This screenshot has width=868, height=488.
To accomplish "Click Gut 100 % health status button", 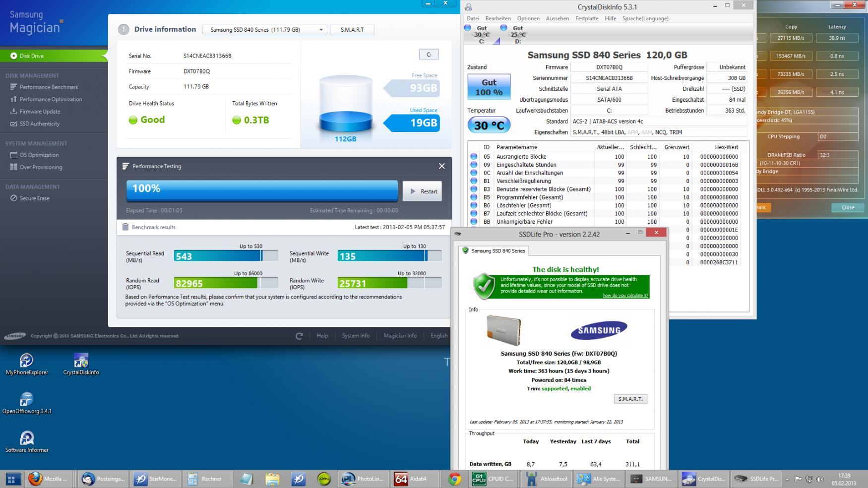I will coord(489,87).
